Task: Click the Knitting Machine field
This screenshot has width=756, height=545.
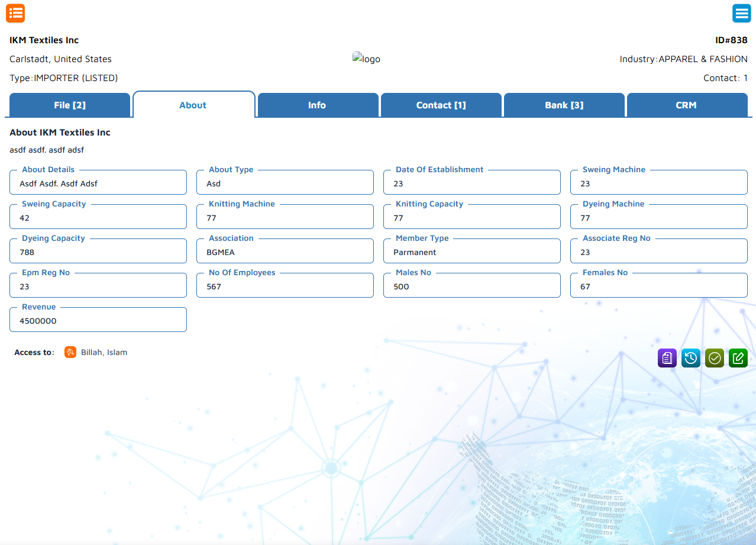Action: (x=285, y=217)
